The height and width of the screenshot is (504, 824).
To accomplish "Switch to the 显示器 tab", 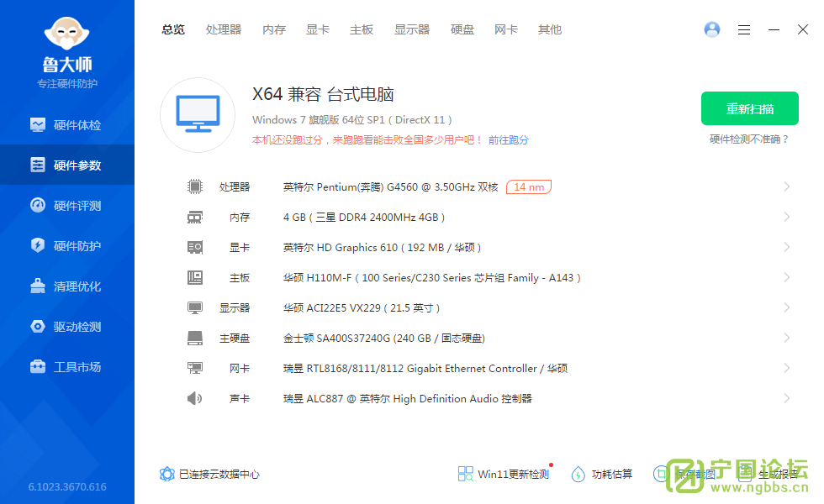I will (412, 30).
